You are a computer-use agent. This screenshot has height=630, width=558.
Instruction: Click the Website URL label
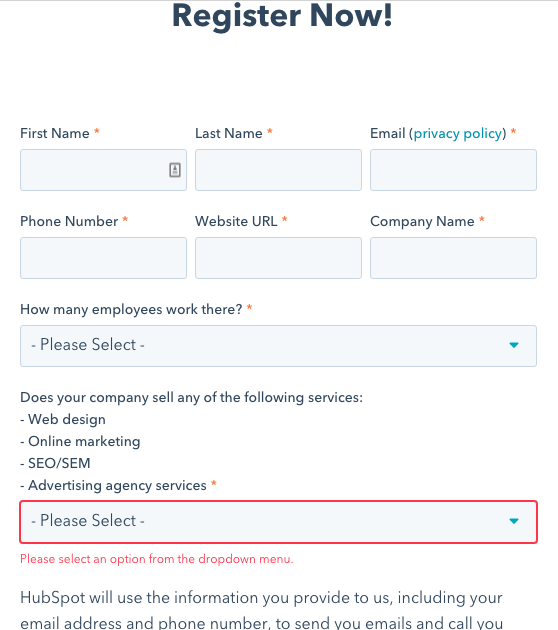pyautogui.click(x=236, y=221)
